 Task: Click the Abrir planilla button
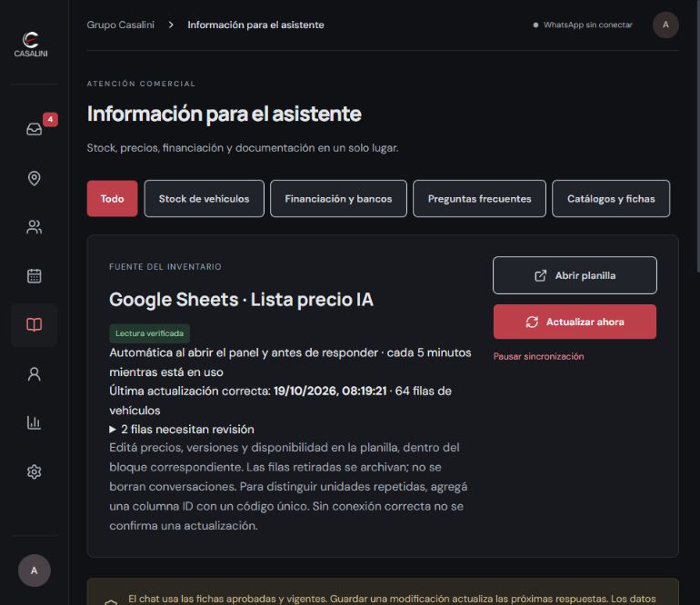pyautogui.click(x=575, y=275)
